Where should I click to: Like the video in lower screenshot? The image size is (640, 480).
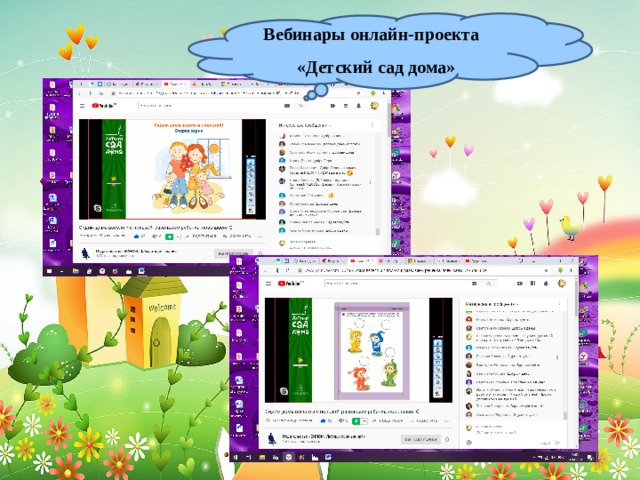(324, 420)
